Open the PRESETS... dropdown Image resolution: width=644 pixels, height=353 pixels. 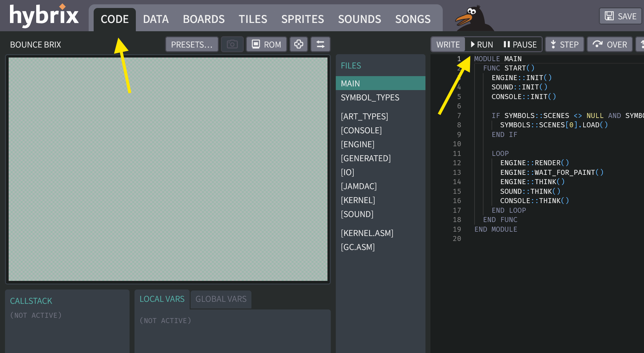pyautogui.click(x=192, y=44)
